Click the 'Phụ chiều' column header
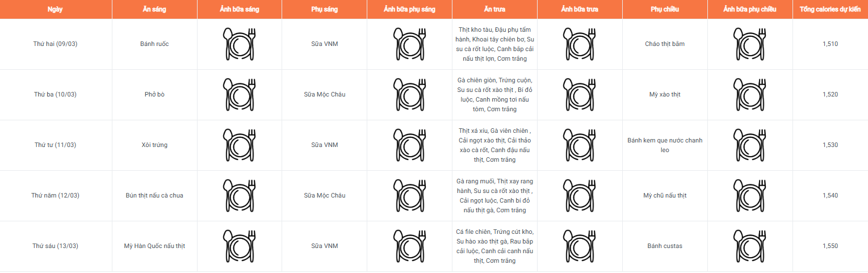This screenshot has width=868, height=273. [665, 10]
